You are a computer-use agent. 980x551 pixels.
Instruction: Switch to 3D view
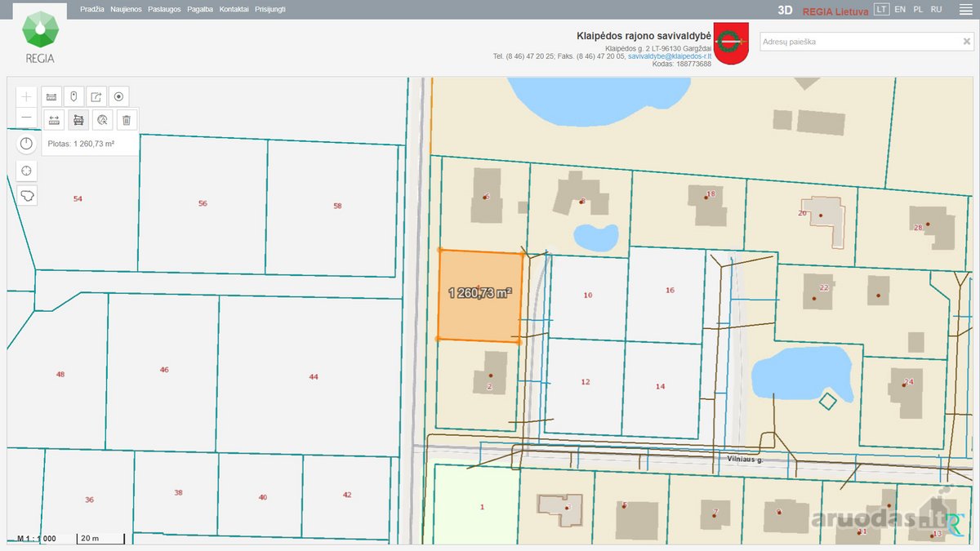(x=785, y=11)
